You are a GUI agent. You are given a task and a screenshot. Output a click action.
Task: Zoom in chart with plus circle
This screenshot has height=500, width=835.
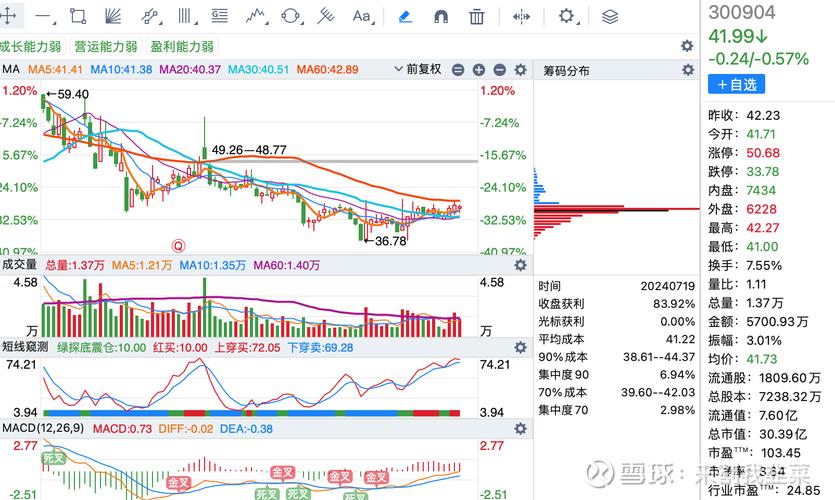point(479,70)
